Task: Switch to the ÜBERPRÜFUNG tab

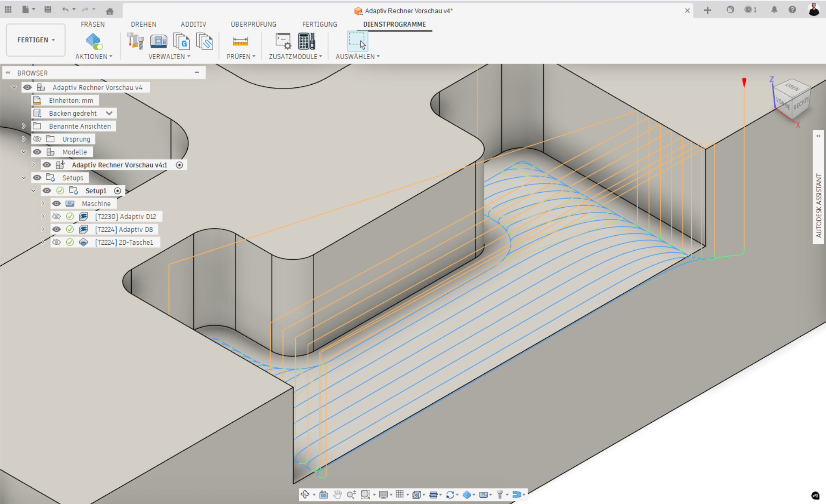Action: coord(254,24)
